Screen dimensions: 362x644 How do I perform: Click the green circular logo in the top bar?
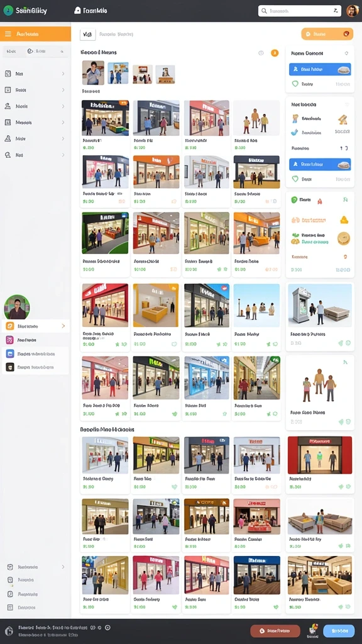coord(8,11)
